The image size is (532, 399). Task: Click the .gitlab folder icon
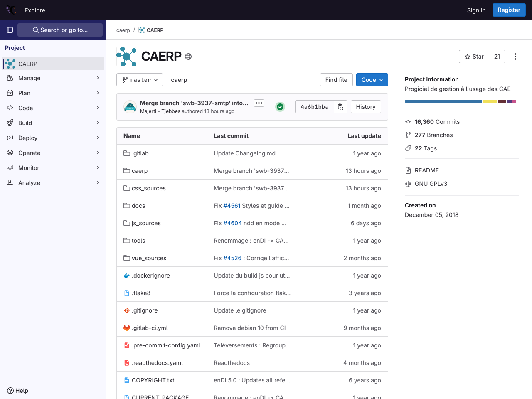127,153
